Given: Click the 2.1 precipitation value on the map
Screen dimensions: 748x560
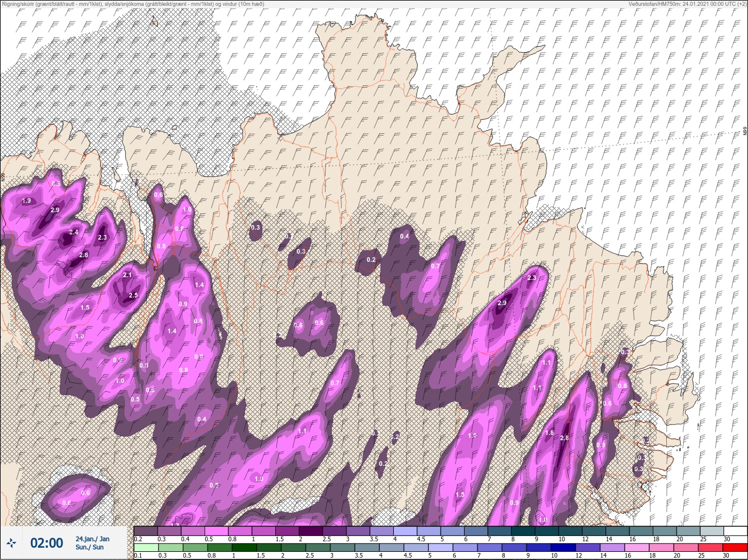Looking at the screenshot, I should point(128,275).
